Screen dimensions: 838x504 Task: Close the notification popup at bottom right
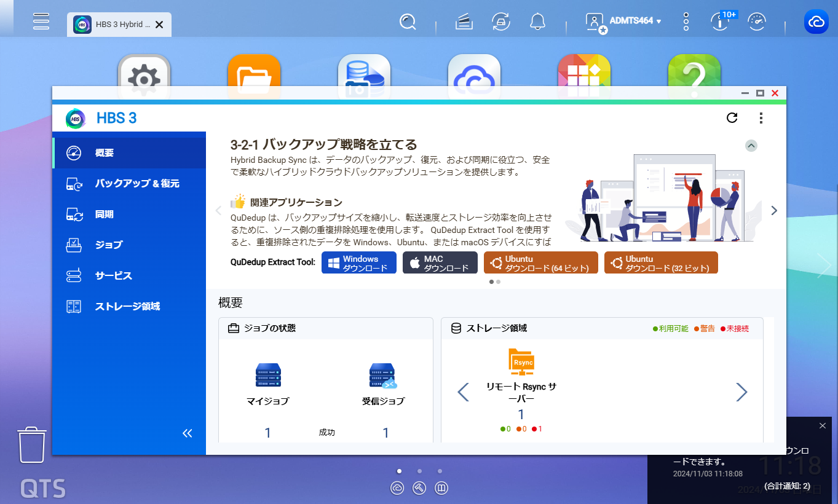tap(823, 425)
